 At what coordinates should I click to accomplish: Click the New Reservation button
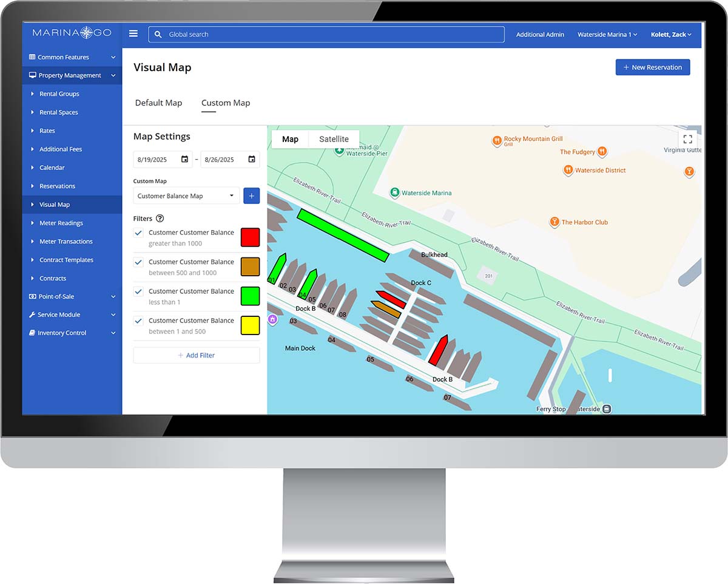pos(653,67)
